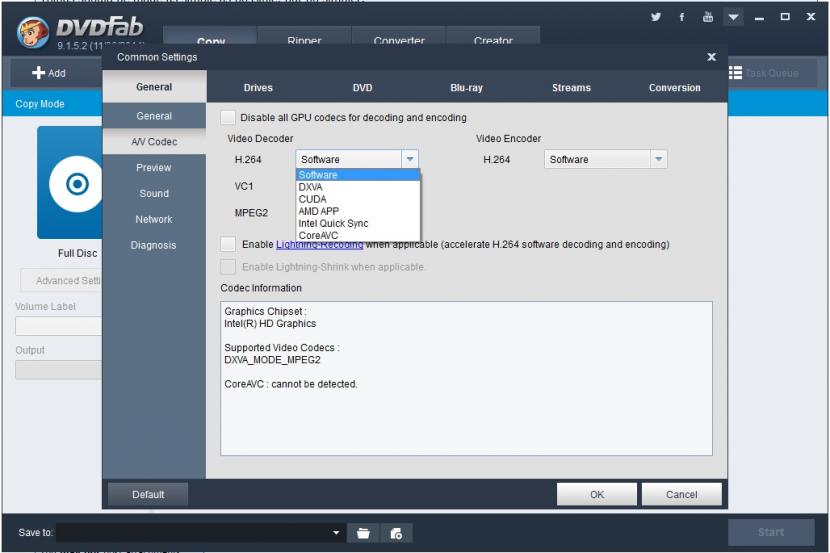Disable all GPU codecs checkbox
This screenshot has width=830, height=553.
[229, 118]
